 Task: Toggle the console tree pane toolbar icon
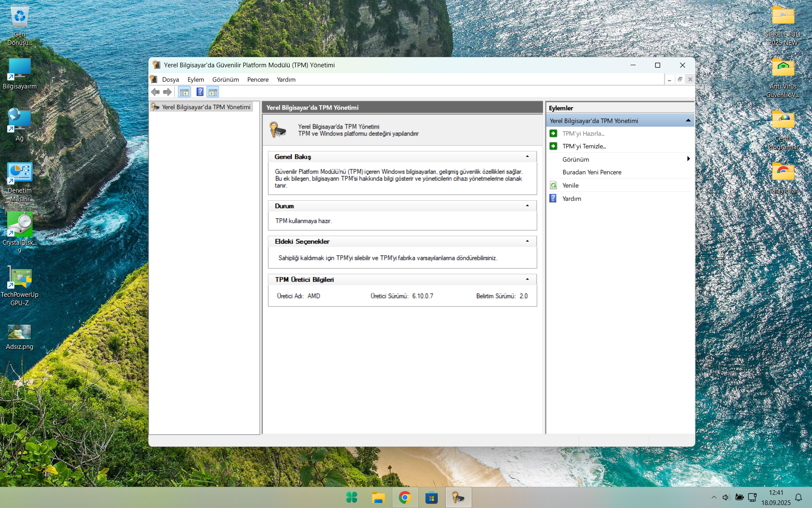pos(184,92)
